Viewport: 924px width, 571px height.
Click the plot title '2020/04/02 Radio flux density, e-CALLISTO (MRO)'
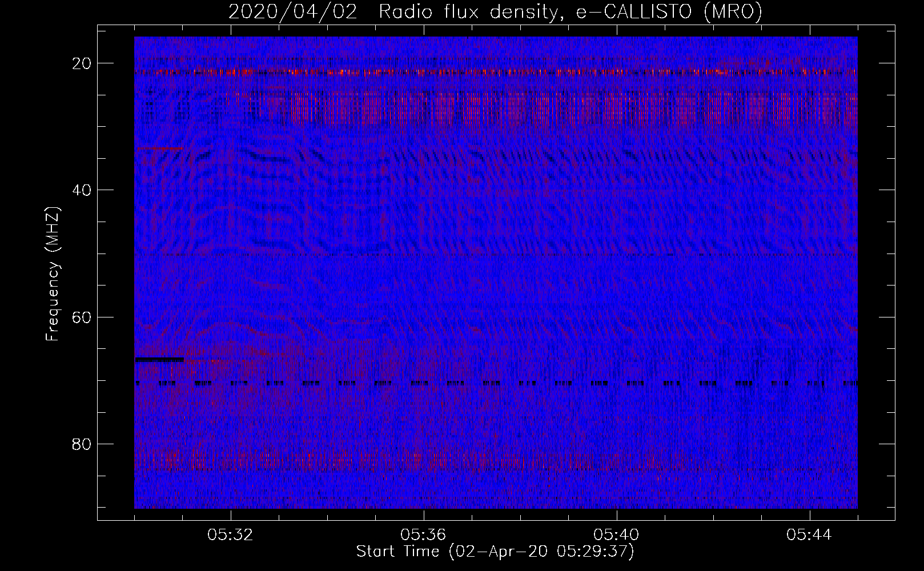495,13
